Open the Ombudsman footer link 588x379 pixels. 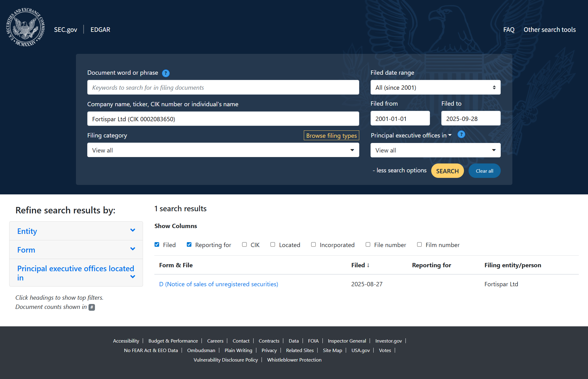(201, 351)
